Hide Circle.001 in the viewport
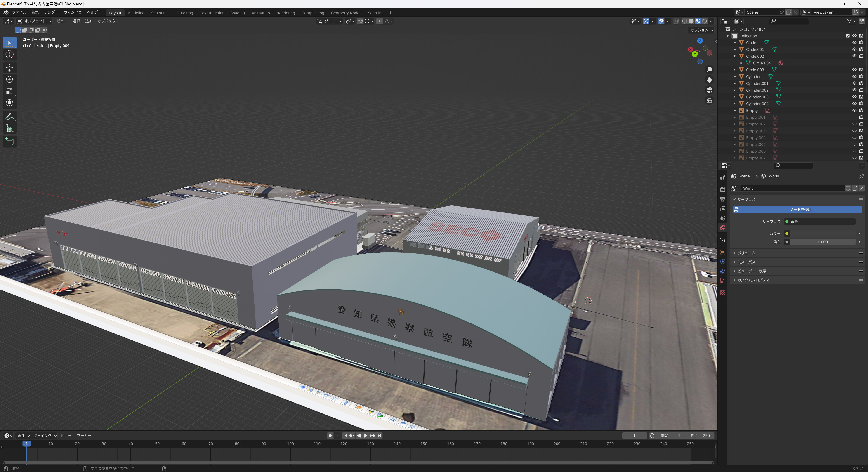This screenshot has width=868, height=472. (x=854, y=50)
